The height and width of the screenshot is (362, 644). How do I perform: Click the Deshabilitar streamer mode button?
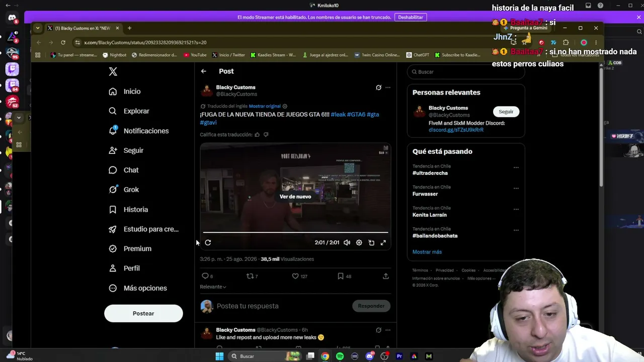pyautogui.click(x=411, y=17)
